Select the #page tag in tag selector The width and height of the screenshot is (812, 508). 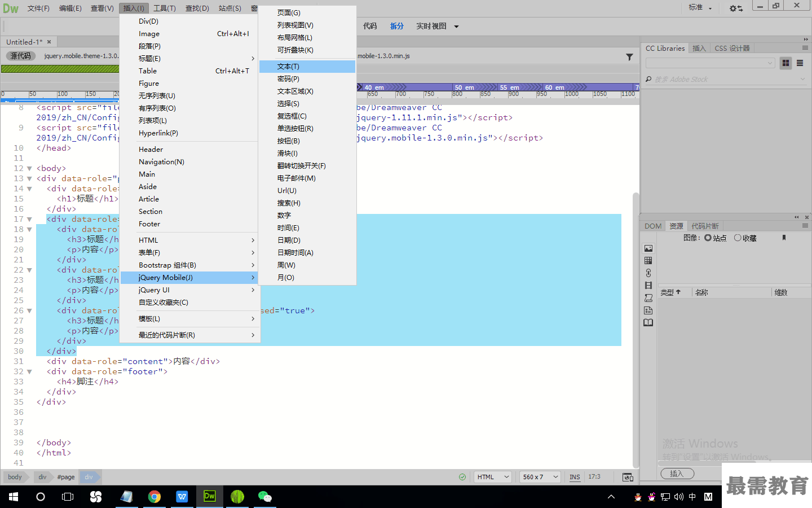pyautogui.click(x=66, y=477)
